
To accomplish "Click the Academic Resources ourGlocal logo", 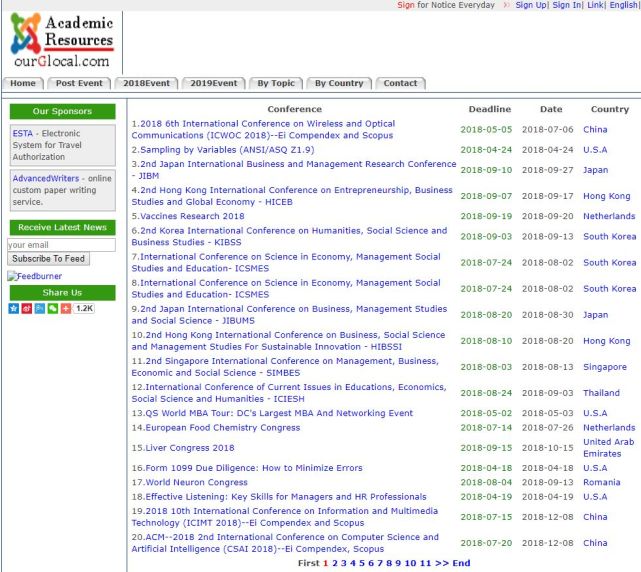I will (62, 40).
